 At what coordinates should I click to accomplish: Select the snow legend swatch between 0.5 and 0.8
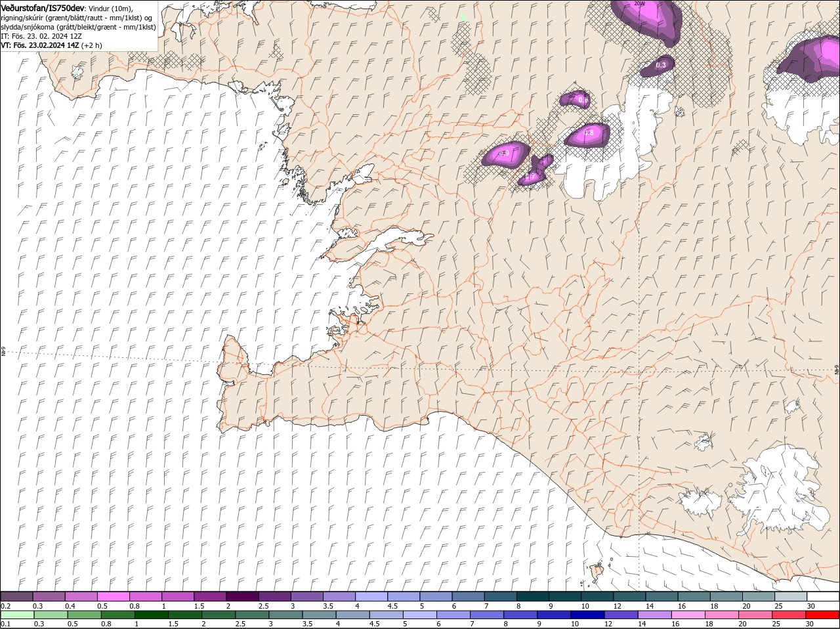pyautogui.click(x=113, y=597)
